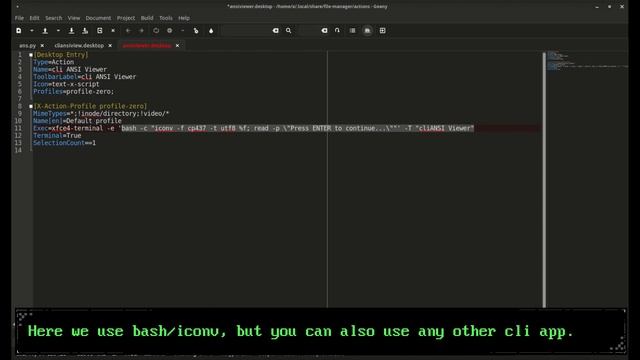This screenshot has height=360, width=640.
Task: Click the Find magnifier icon
Action: pos(289,31)
